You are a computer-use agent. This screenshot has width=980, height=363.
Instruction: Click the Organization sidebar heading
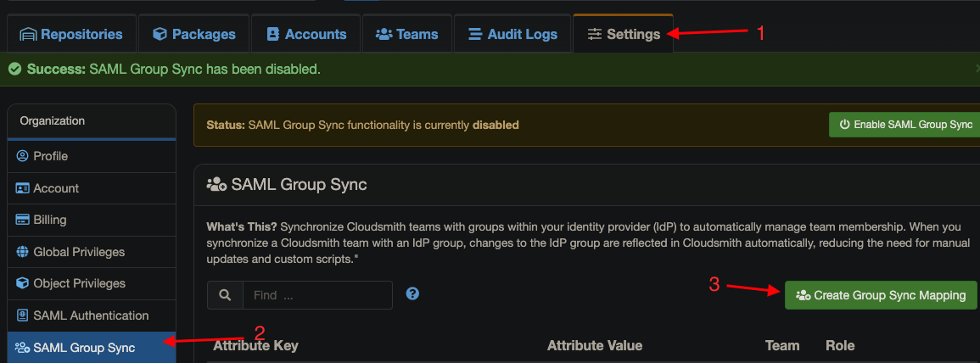[x=53, y=120]
